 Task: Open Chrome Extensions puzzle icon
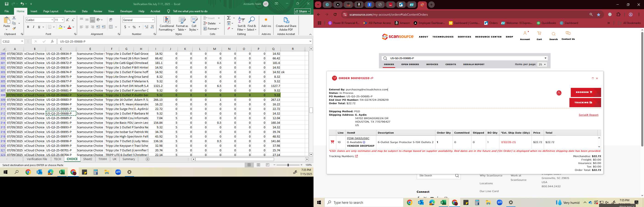pos(618,14)
